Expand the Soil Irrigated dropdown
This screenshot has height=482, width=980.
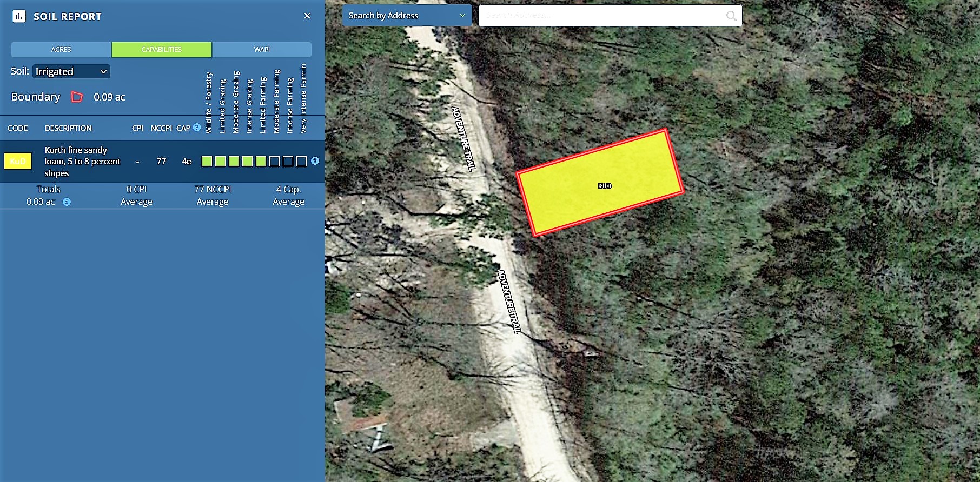click(71, 72)
